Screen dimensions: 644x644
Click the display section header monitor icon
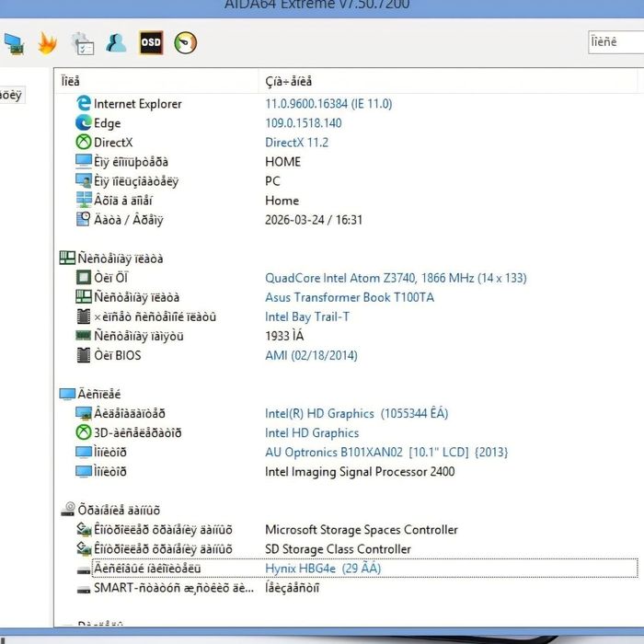pyautogui.click(x=67, y=394)
